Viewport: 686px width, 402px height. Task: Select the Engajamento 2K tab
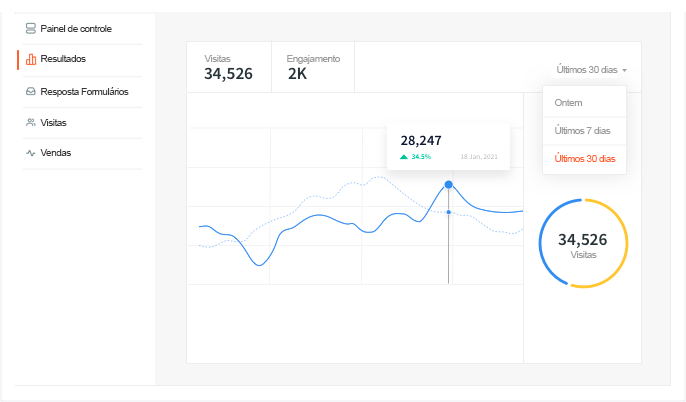tap(313, 67)
